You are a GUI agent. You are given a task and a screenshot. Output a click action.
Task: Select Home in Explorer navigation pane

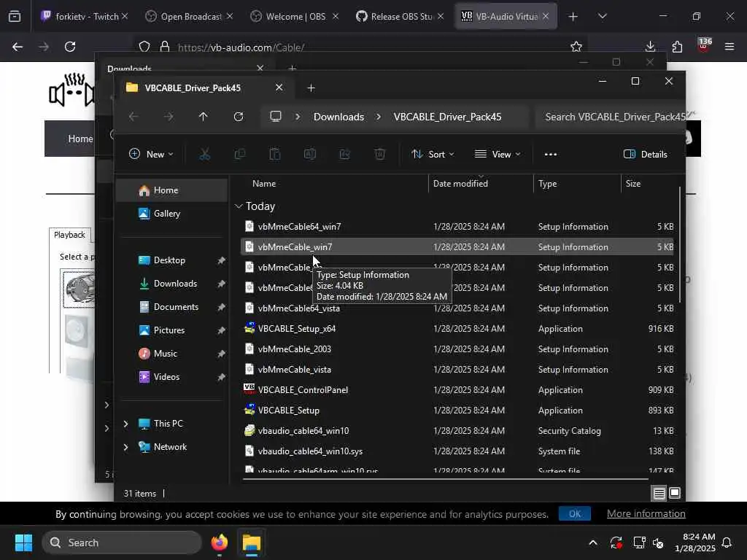point(171,190)
